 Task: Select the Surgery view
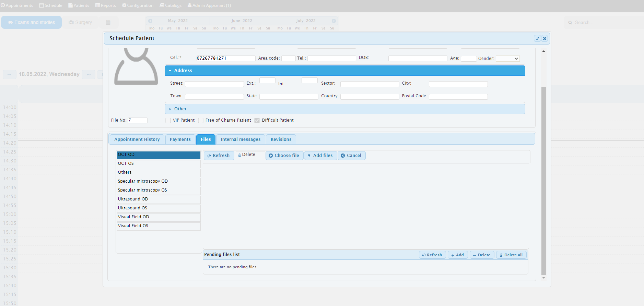click(x=80, y=22)
